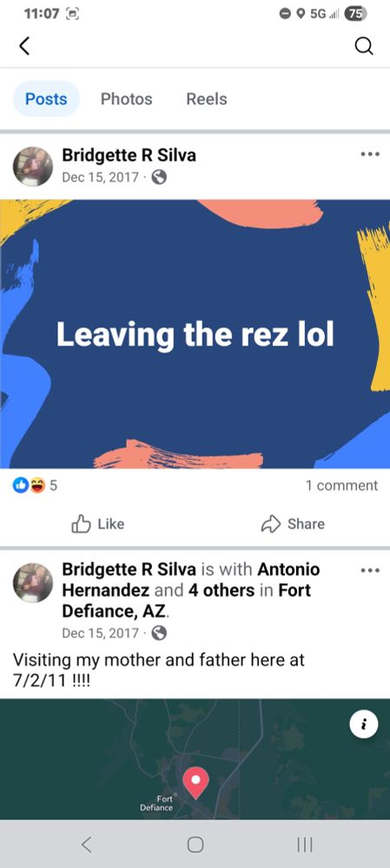This screenshot has width=390, height=868.
Task: Share the 'Leaving the rez lol' post
Action: point(293,523)
